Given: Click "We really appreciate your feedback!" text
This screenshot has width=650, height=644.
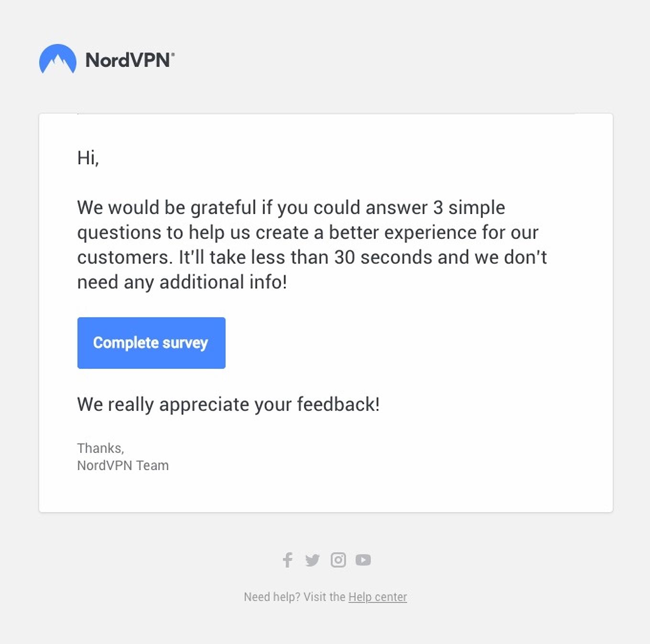Looking at the screenshot, I should click(228, 404).
